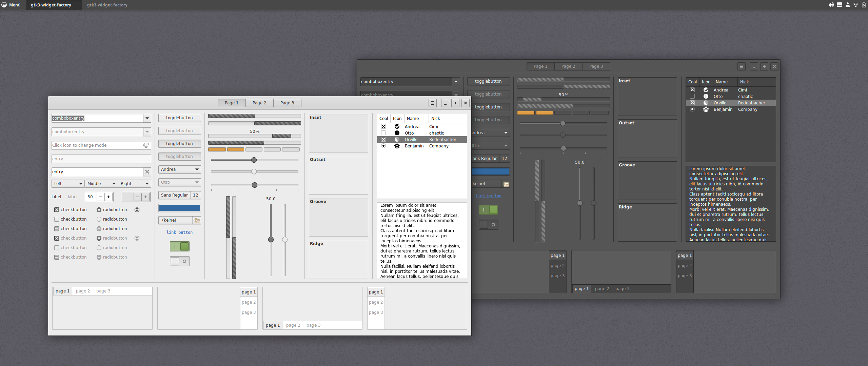Click the enabled pressed togglebutton in light window
Viewport: 868px width, 366px height.
180,144
